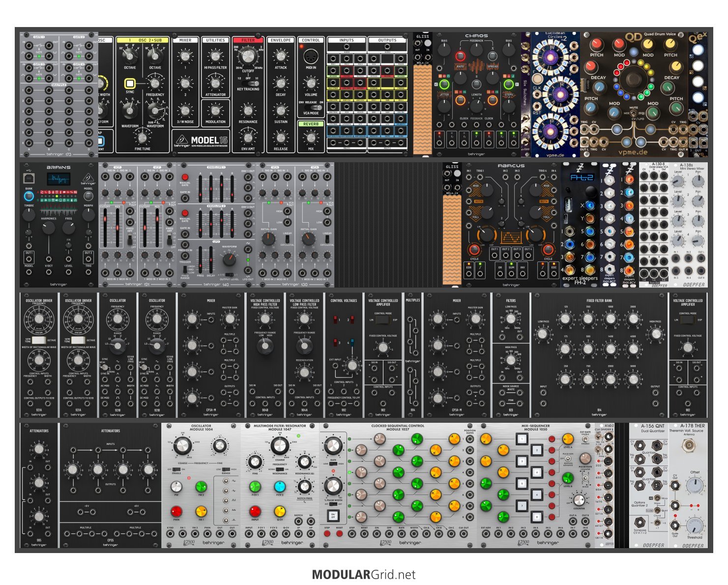The height and width of the screenshot is (585, 728).
Task: Click the red RATE button on Chaos module
Action: [460, 57]
